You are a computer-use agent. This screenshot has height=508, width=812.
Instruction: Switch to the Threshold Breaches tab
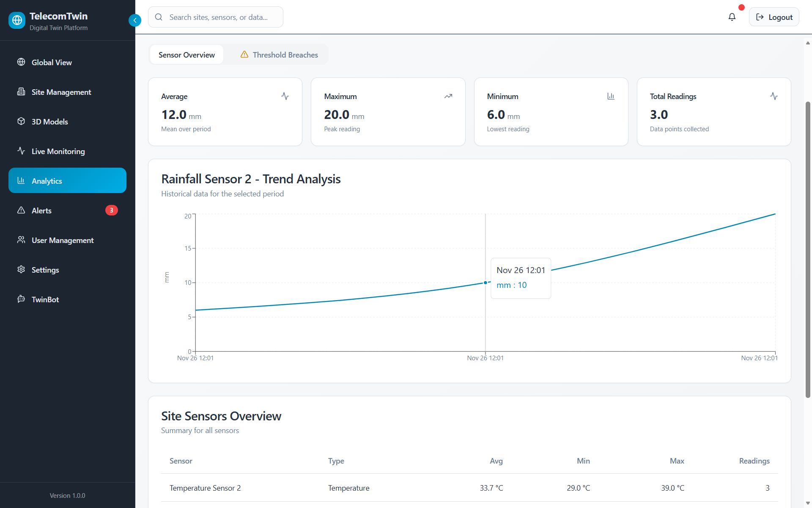[279, 55]
